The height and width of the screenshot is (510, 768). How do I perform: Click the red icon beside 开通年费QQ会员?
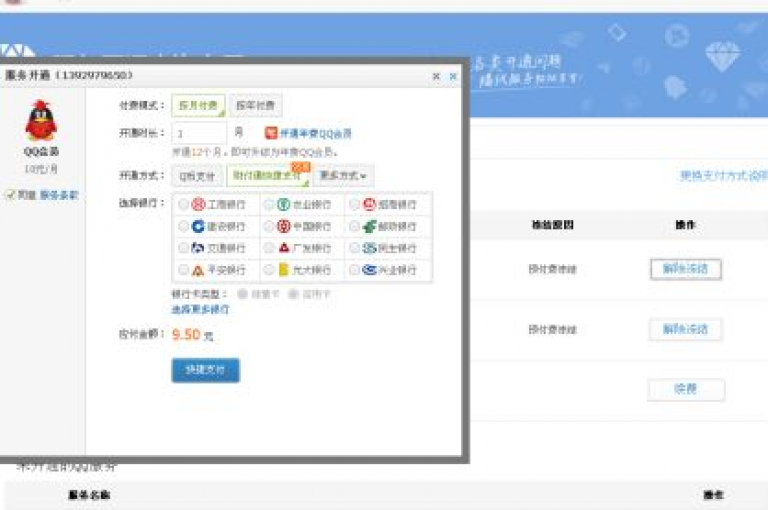[x=271, y=133]
